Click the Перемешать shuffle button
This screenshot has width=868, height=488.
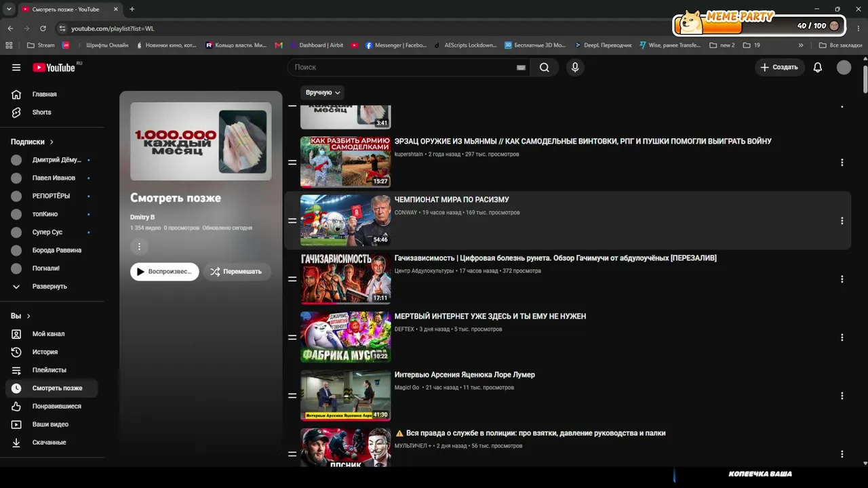236,272
